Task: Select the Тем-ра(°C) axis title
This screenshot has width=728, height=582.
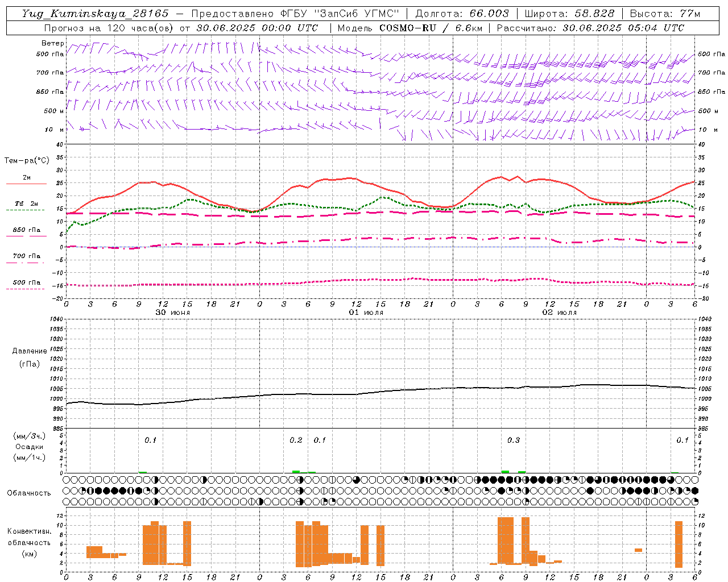Action: coord(27,161)
